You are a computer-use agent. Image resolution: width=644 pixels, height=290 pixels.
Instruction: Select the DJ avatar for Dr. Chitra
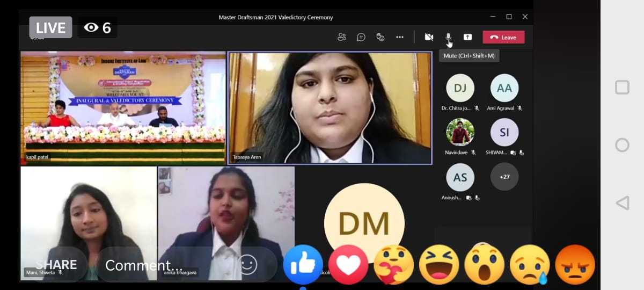click(x=460, y=88)
